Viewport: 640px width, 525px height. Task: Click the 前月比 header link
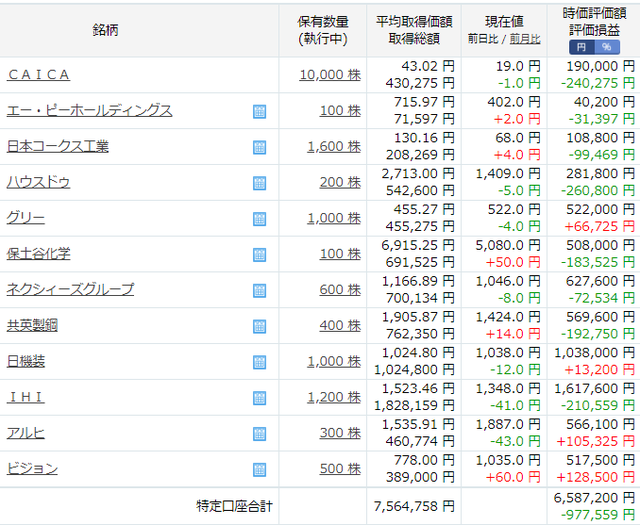[x=525, y=39]
